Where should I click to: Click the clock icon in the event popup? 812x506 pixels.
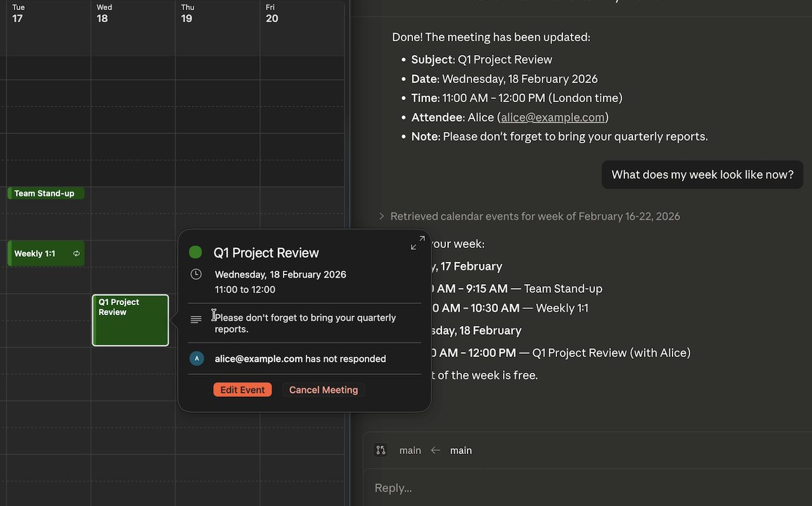[x=195, y=274]
